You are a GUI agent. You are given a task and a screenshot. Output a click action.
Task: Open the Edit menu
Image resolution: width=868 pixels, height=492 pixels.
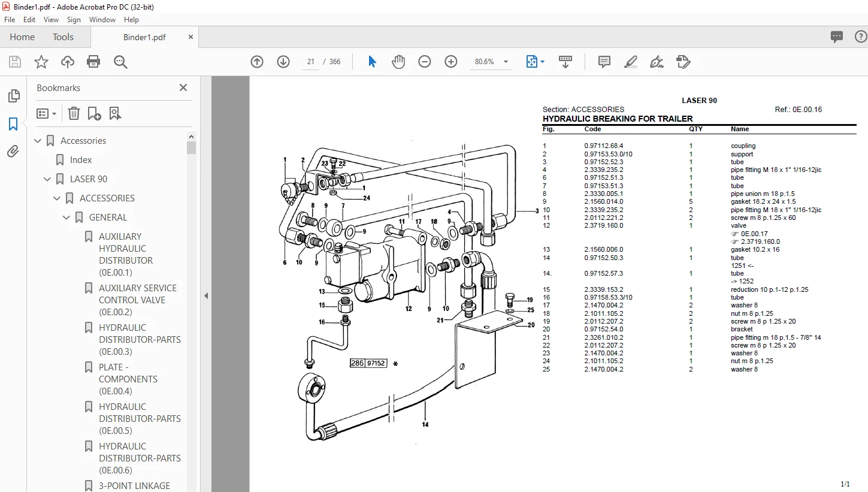click(x=29, y=20)
